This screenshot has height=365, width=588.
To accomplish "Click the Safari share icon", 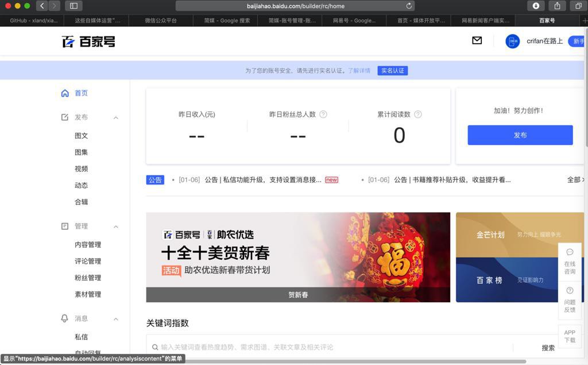I will pyautogui.click(x=557, y=6).
